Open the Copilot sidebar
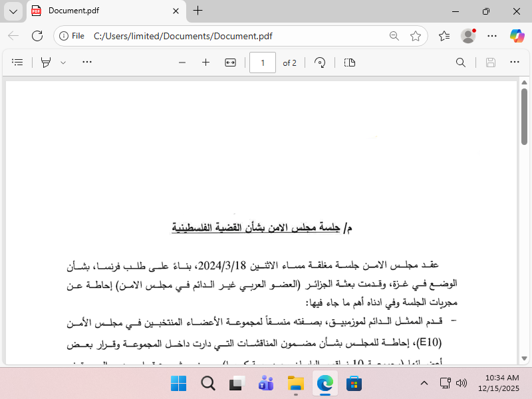The height and width of the screenshot is (399, 532). click(517, 36)
